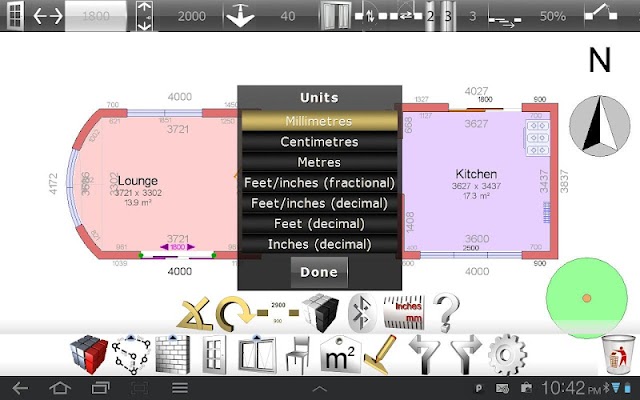Screen dimensions: 640x400
Task: Adjust the 50% position value
Action: click(553, 16)
